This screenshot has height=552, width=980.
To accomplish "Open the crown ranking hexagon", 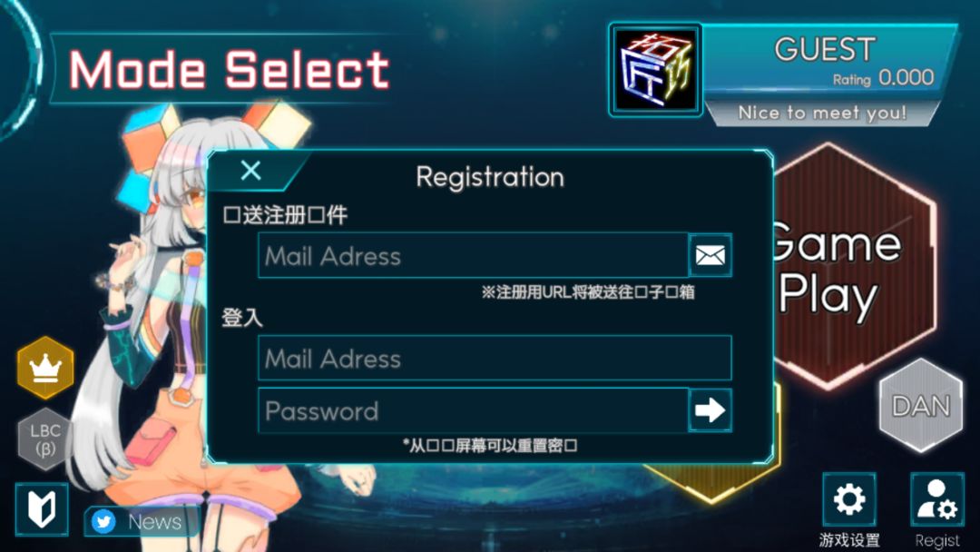I will tap(45, 368).
